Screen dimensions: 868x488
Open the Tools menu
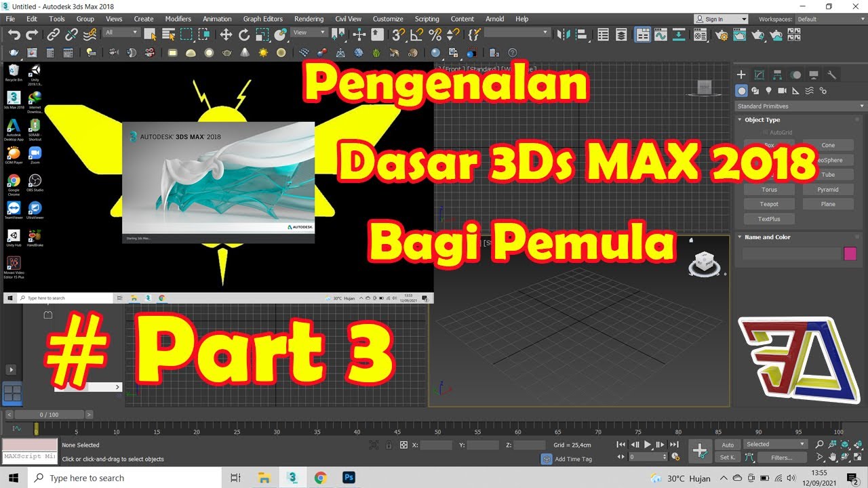(57, 19)
